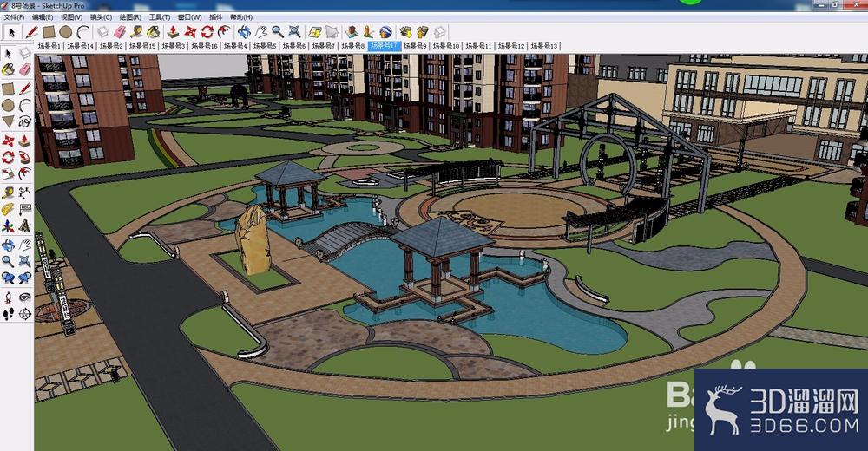Click the Get Models download icon
Screen dimensions: 868x451
(405, 31)
